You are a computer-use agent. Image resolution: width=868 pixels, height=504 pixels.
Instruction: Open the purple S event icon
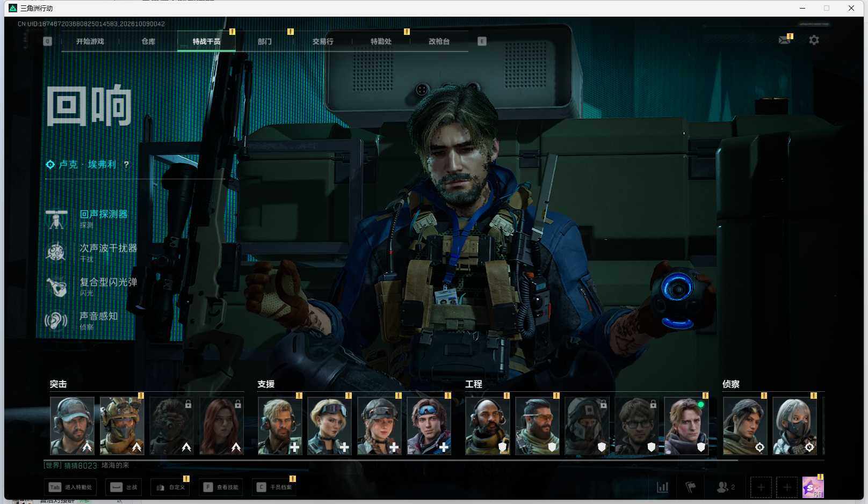tap(813, 487)
